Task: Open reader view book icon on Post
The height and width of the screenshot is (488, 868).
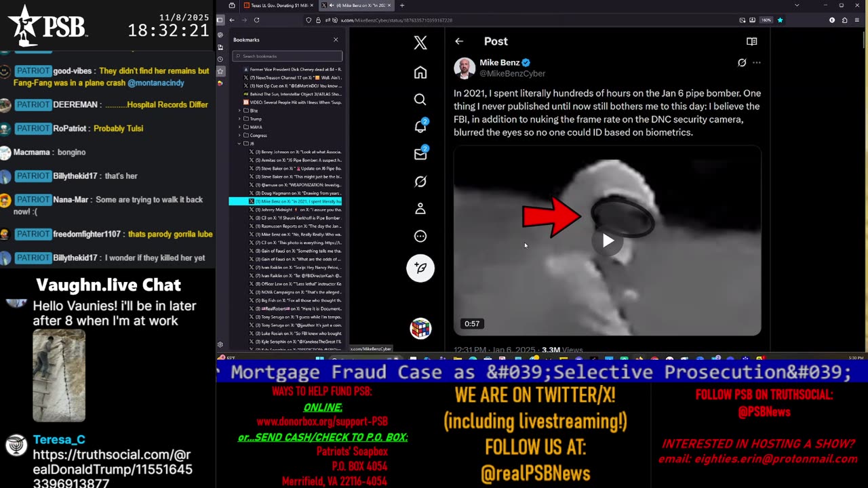Action: coord(751,41)
